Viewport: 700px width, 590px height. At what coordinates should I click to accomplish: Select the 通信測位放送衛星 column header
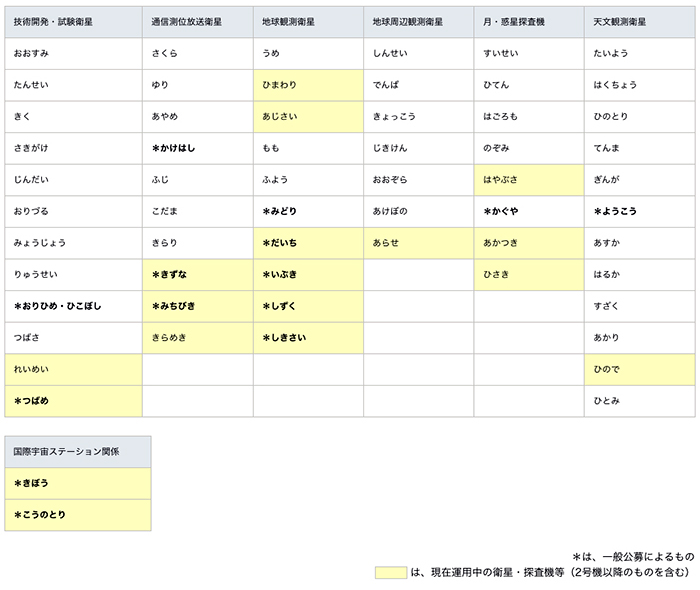[198, 22]
